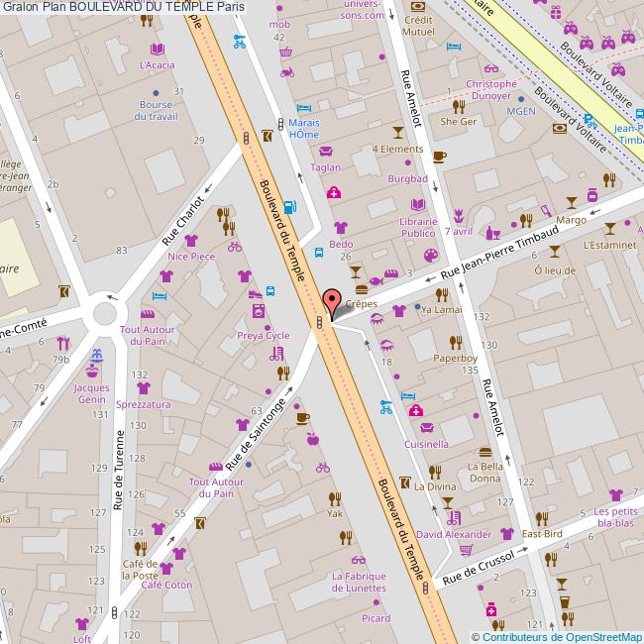Click the Les petits bla-blas clothing icon
This screenshot has width=644, height=644.
coord(616,494)
